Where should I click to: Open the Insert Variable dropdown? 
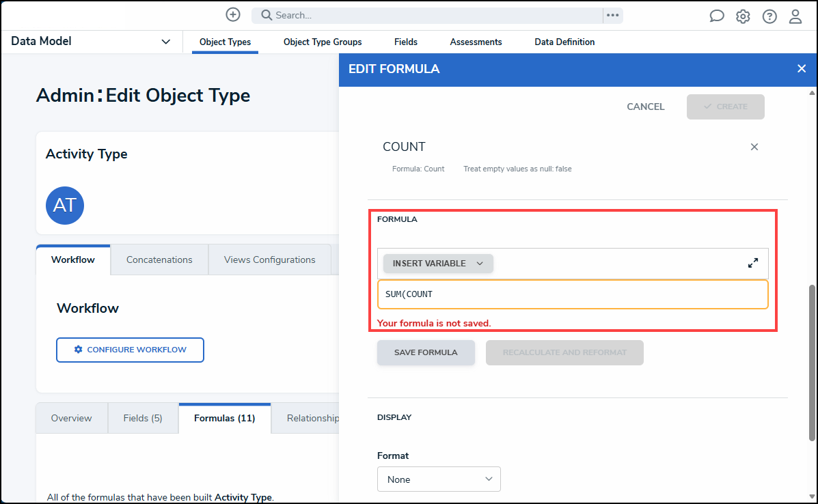(438, 264)
